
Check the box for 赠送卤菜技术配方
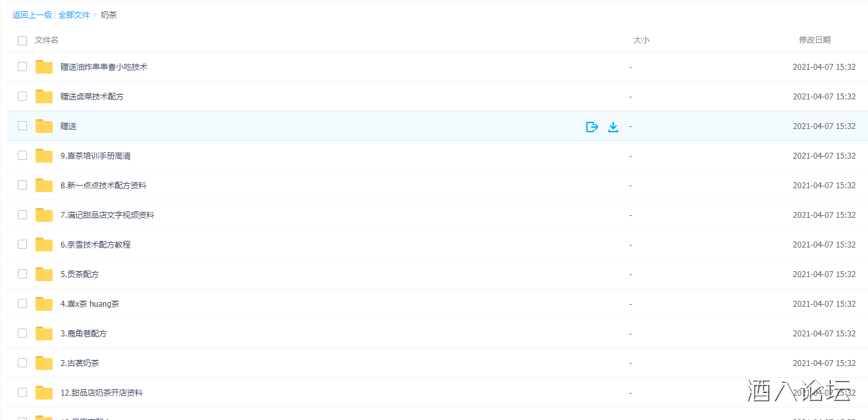click(22, 96)
